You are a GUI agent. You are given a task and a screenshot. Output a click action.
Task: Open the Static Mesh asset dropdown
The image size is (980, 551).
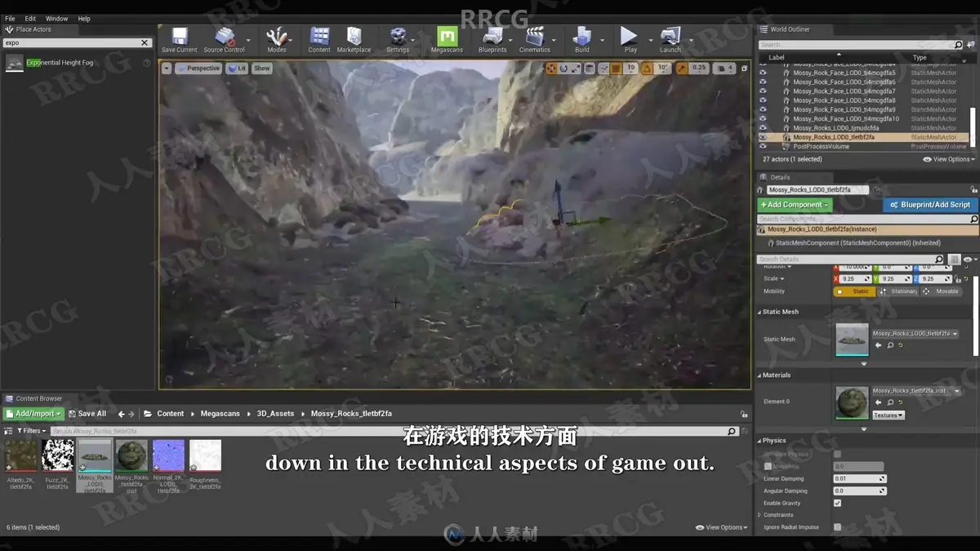915,334
